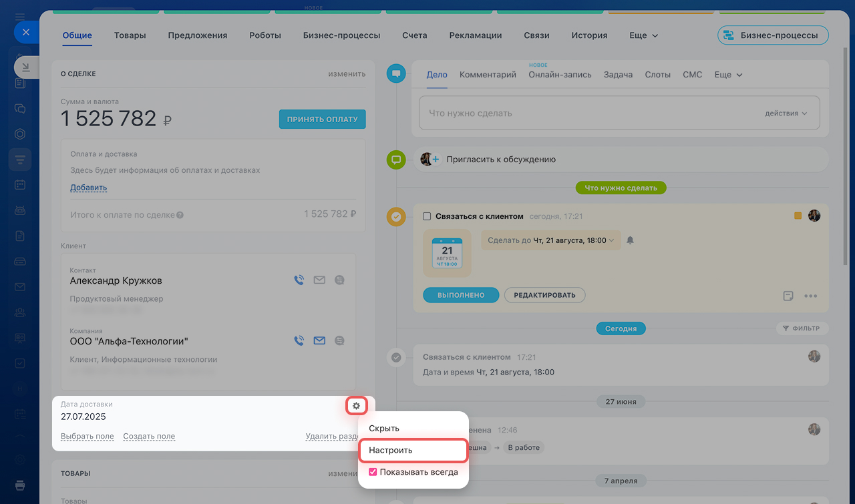
Task: Close the deal card with X button
Action: click(x=25, y=31)
